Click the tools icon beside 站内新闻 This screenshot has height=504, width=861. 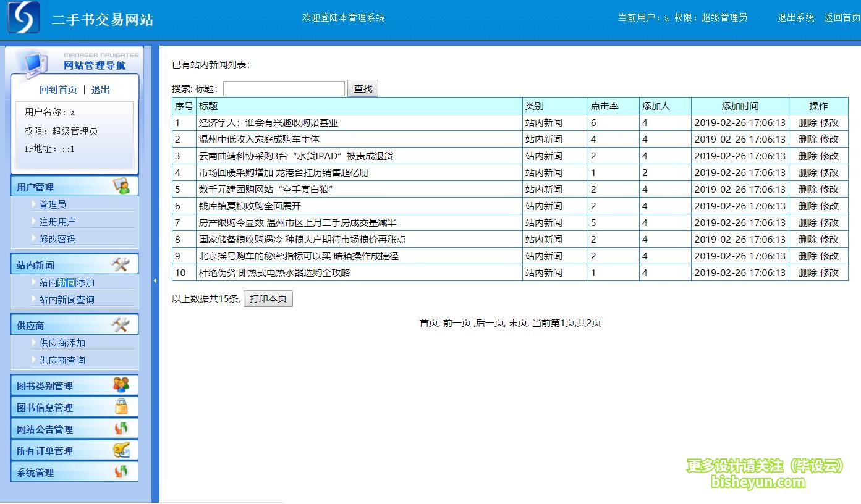120,264
